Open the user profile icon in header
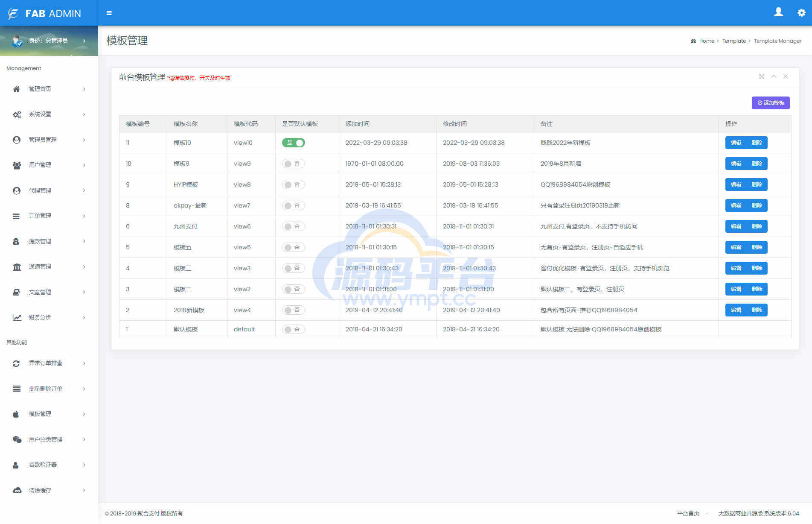The width and height of the screenshot is (812, 524). [779, 12]
